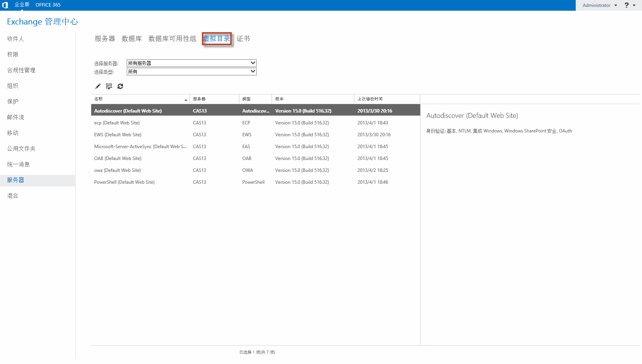Sort by the 名称 column sort arrow
642x364 pixels.
186,100
